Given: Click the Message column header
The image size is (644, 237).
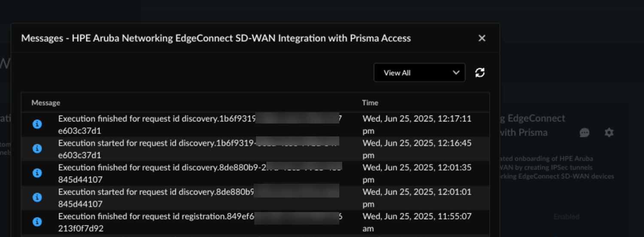Looking at the screenshot, I should (46, 103).
